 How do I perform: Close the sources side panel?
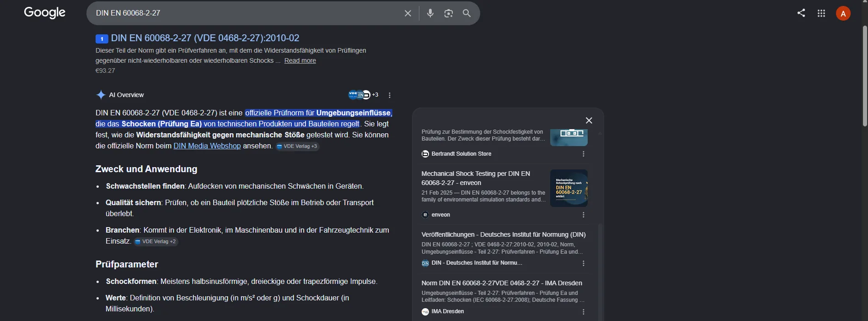pyautogui.click(x=589, y=120)
